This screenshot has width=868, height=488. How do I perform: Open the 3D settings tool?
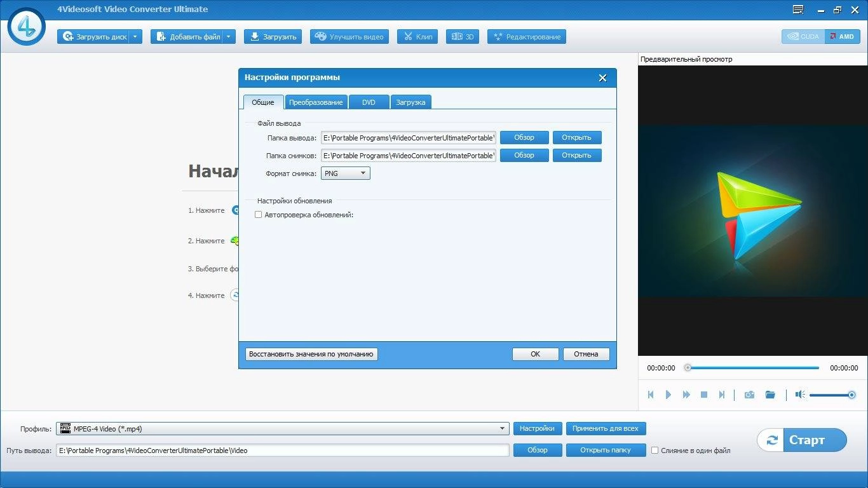(x=463, y=37)
